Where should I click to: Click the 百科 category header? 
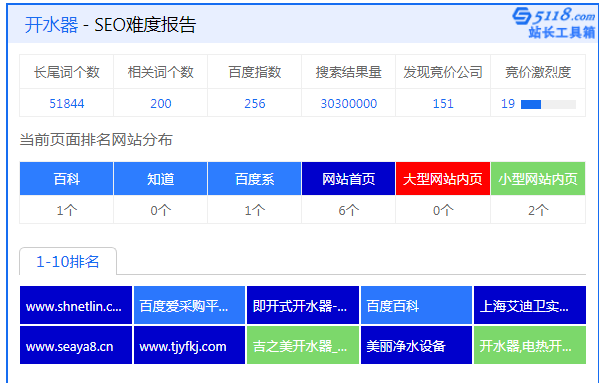click(x=66, y=179)
